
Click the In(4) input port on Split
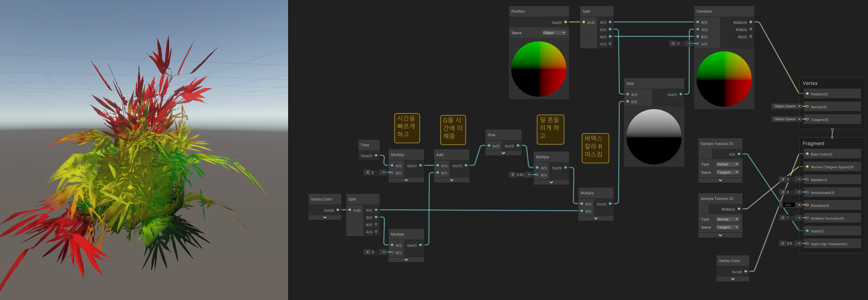350,210
